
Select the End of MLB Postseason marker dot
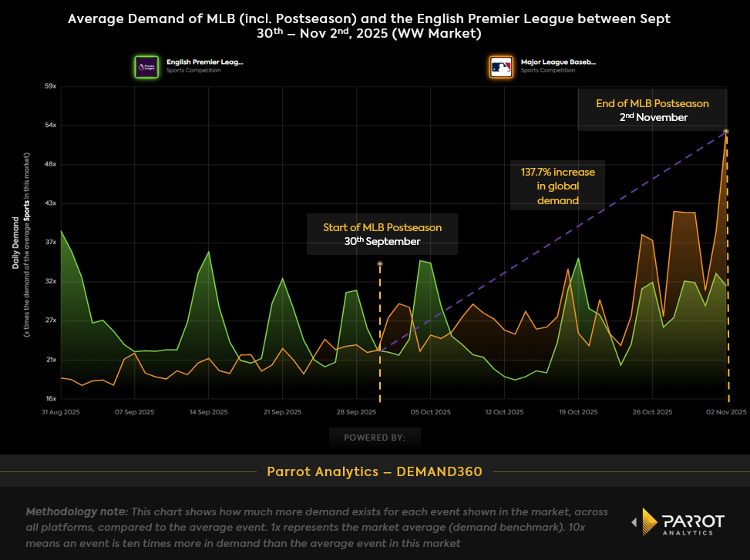(726, 132)
